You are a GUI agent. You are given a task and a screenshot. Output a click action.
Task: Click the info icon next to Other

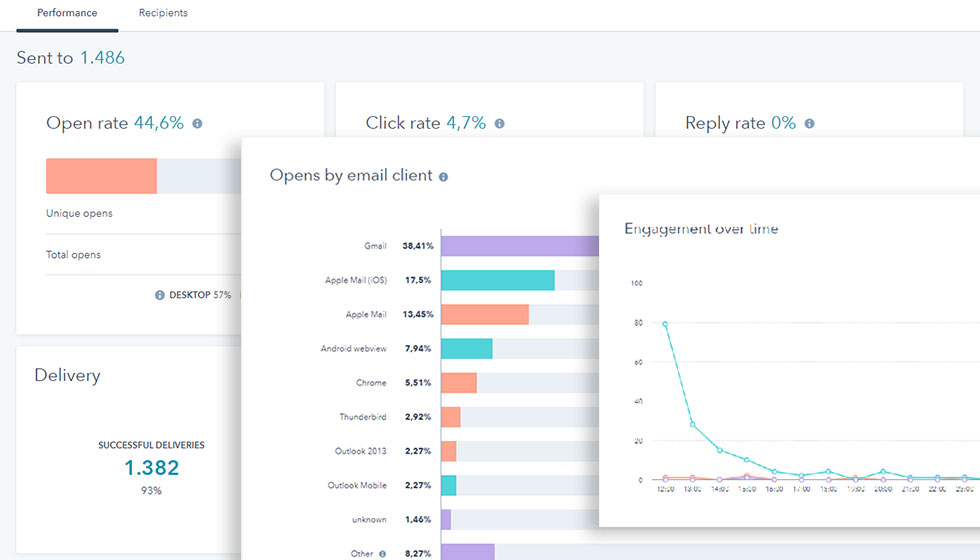point(382,554)
